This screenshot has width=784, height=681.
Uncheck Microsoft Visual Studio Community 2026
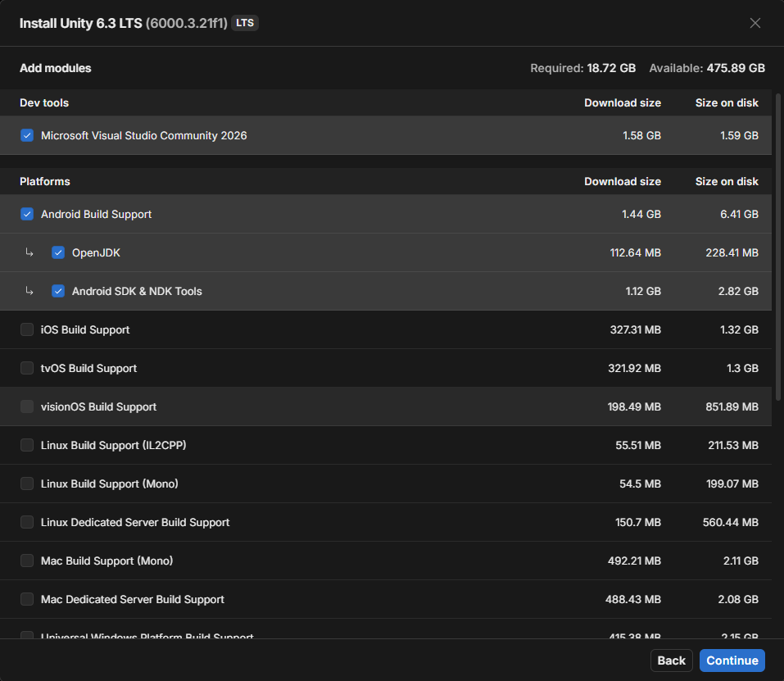[27, 135]
